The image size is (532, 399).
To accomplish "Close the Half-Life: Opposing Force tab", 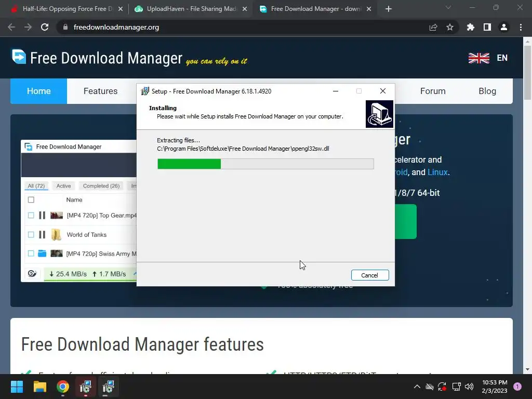I will [x=121, y=9].
